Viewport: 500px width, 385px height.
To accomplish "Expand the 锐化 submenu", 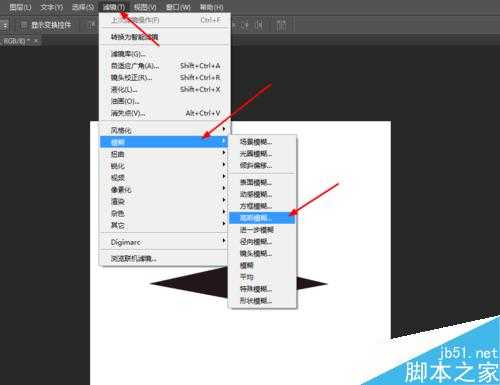I will 164,166.
